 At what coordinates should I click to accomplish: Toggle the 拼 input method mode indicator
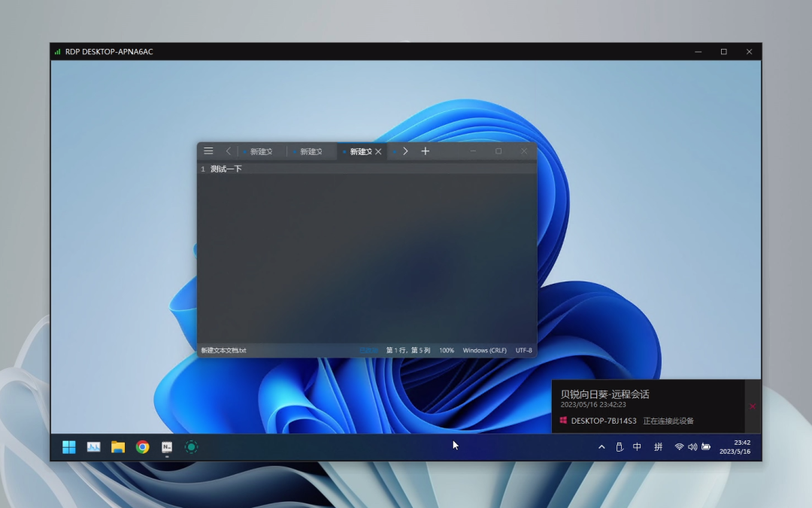[x=658, y=447]
